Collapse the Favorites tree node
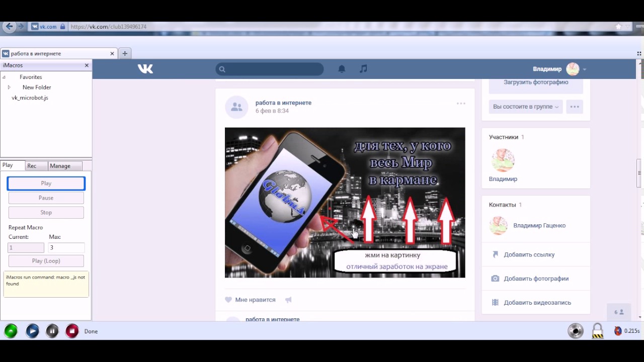Image resolution: width=644 pixels, height=362 pixels. coord(4,77)
